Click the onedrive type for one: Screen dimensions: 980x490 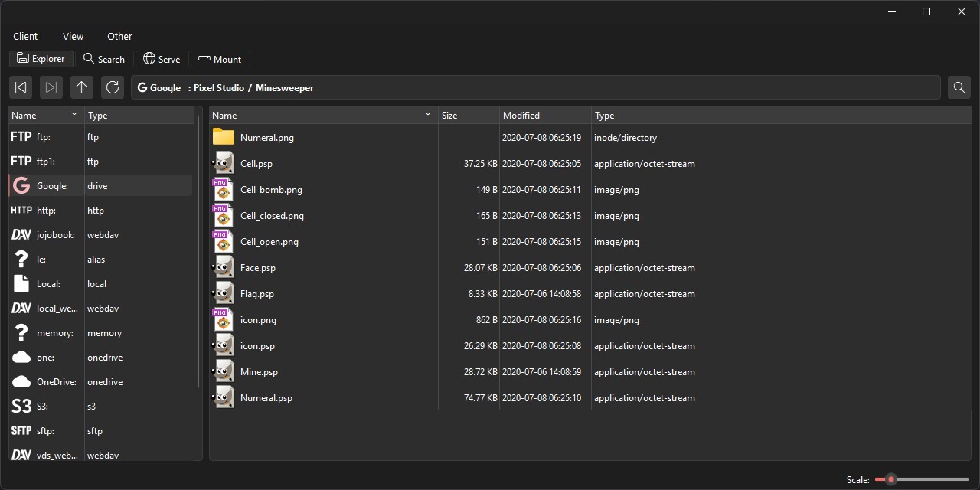(105, 358)
